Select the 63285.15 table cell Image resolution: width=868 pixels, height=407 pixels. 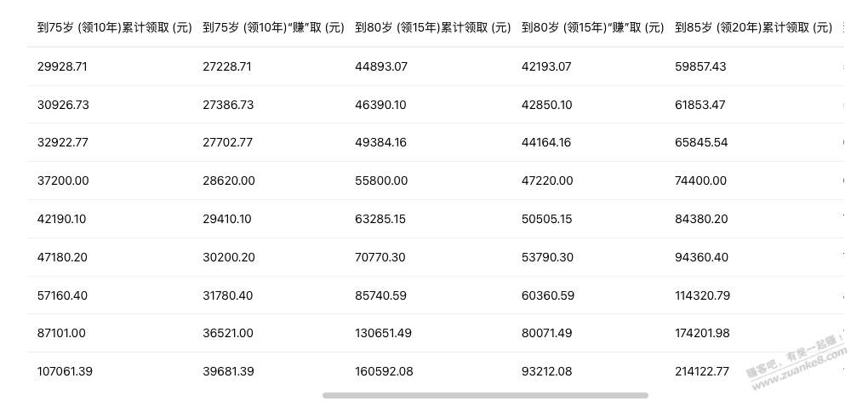click(x=380, y=219)
